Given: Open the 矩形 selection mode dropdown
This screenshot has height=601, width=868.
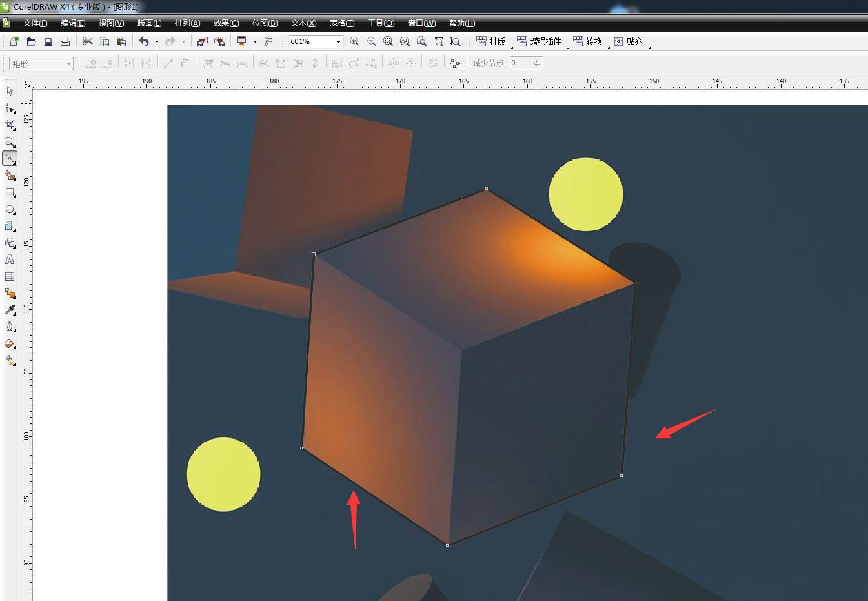Looking at the screenshot, I should [68, 63].
